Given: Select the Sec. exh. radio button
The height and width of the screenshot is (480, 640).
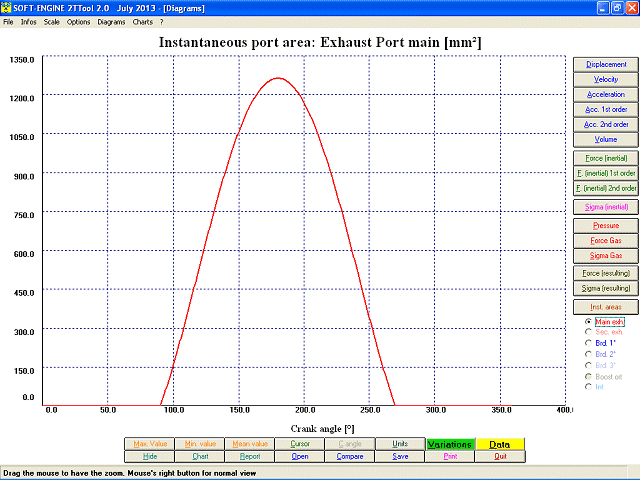Looking at the screenshot, I should (x=588, y=332).
